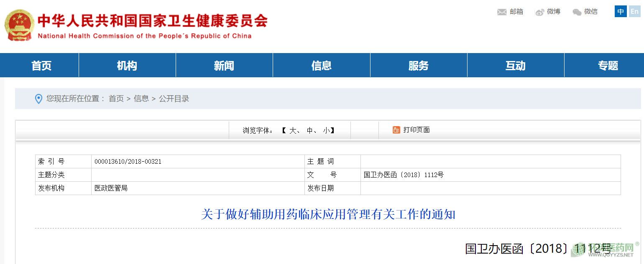Go to the 新闻 navigation tab

[224, 66]
